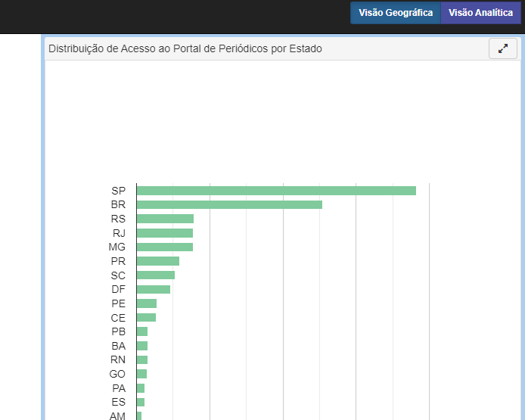The height and width of the screenshot is (420, 525).
Task: Select the SP bar in the chart
Action: tap(276, 191)
